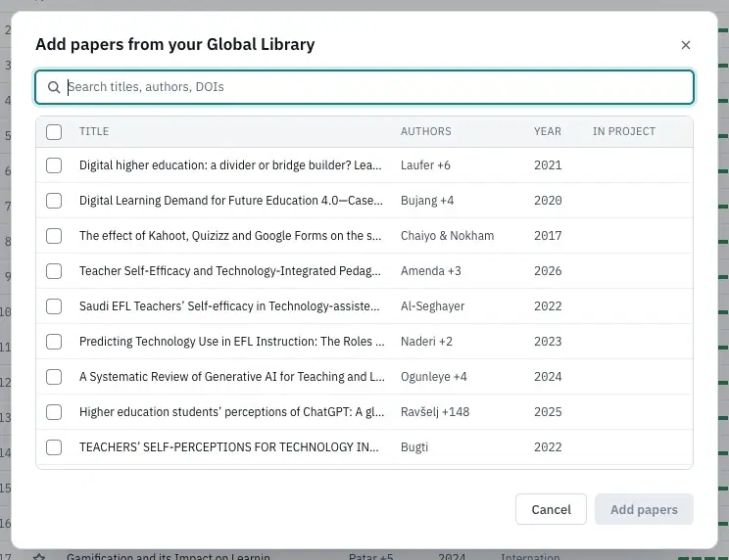The image size is (729, 560).
Task: Click title 'Saudi EFL Teachers' Self-efficacy'
Action: (x=229, y=306)
